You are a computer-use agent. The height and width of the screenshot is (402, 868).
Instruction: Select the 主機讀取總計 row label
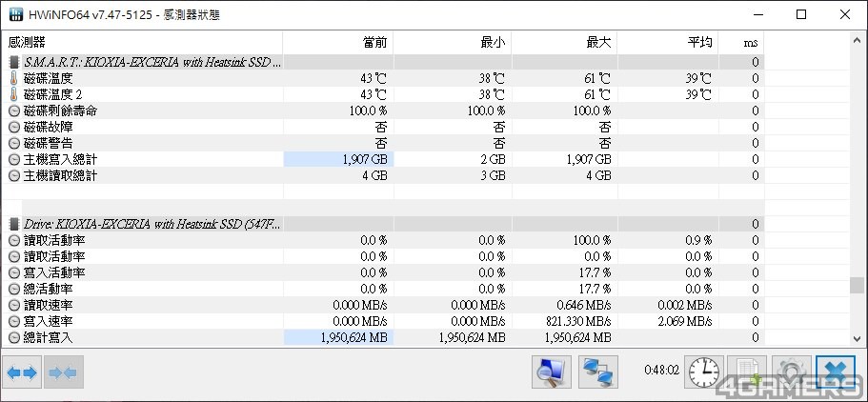click(60, 175)
